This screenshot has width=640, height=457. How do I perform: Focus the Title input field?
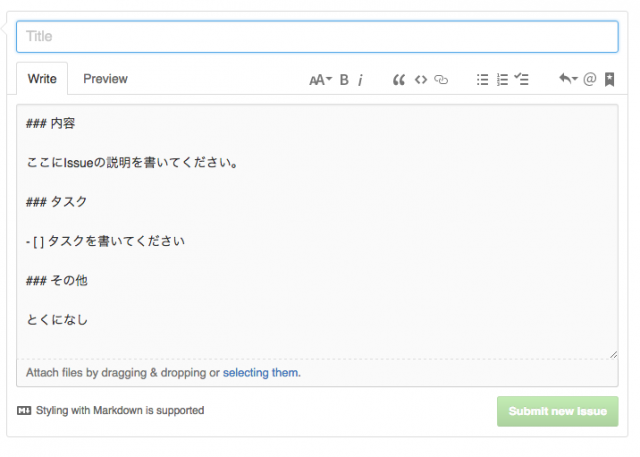[x=317, y=37]
